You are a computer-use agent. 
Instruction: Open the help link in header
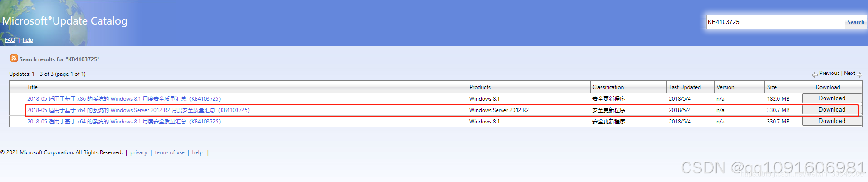(x=28, y=40)
